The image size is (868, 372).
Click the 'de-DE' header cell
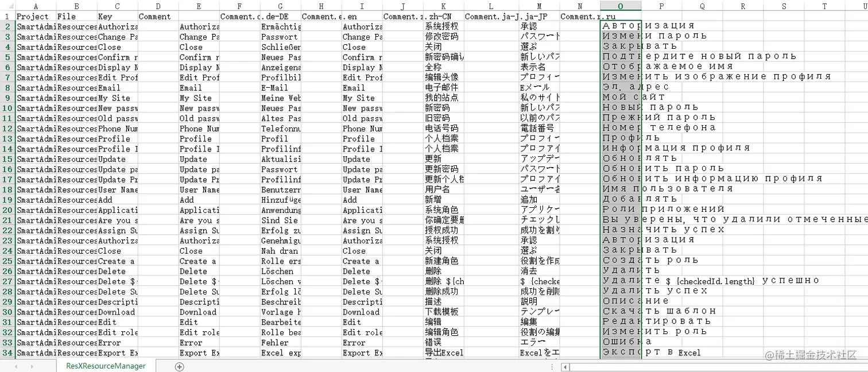point(280,17)
